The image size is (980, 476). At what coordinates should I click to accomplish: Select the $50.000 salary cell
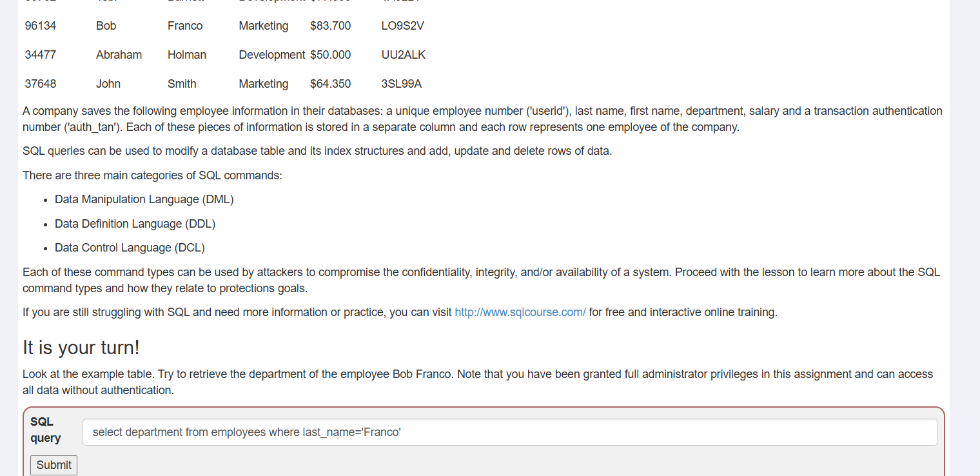[330, 55]
